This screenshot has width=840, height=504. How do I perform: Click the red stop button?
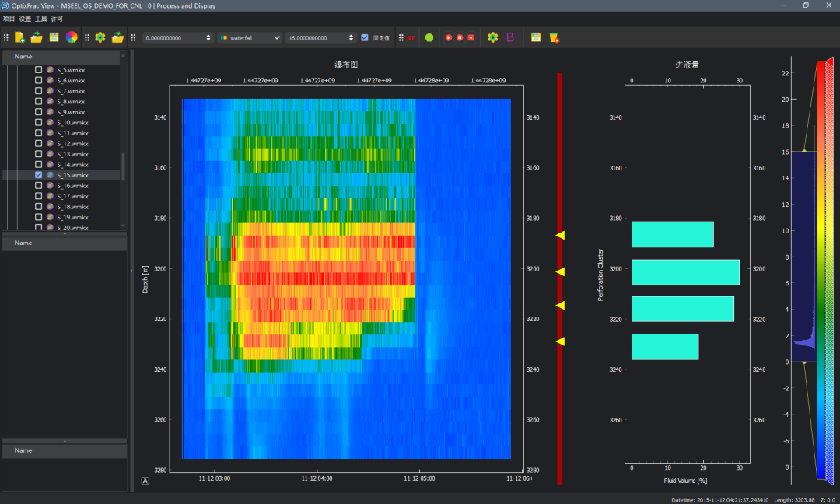[x=471, y=37]
